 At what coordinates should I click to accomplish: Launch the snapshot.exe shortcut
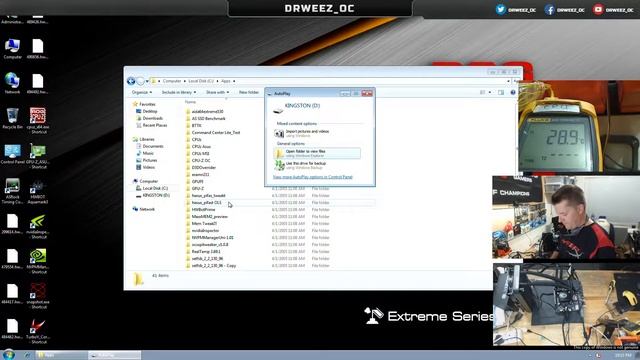pyautogui.click(x=38, y=296)
